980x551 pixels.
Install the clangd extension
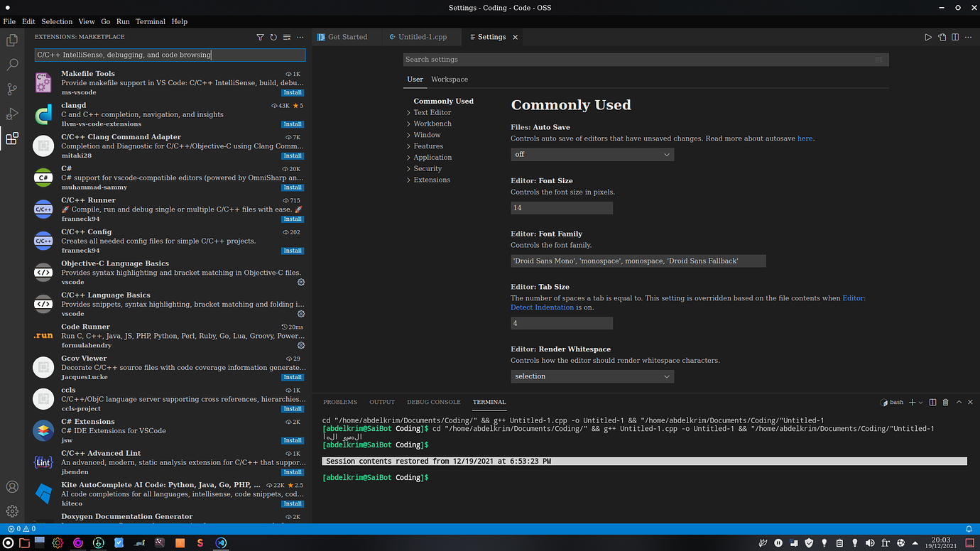pos(293,124)
